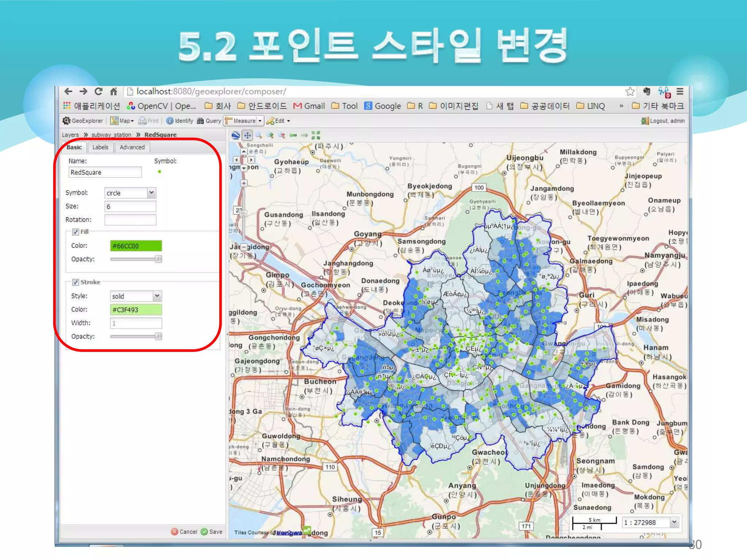Toggle the Fill checkbox
Image resolution: width=747 pixels, height=560 pixels.
pyautogui.click(x=76, y=232)
